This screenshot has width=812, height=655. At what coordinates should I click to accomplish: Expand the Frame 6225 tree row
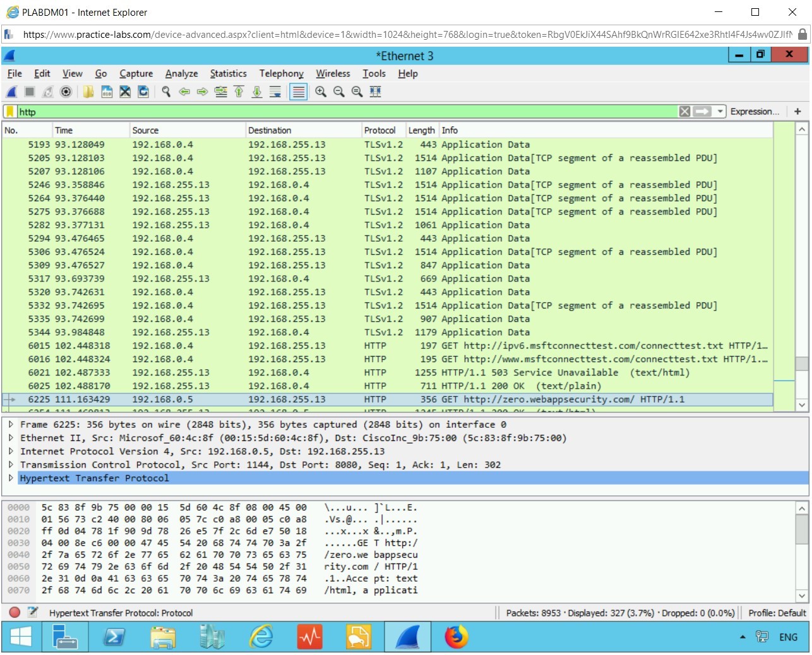(x=11, y=425)
